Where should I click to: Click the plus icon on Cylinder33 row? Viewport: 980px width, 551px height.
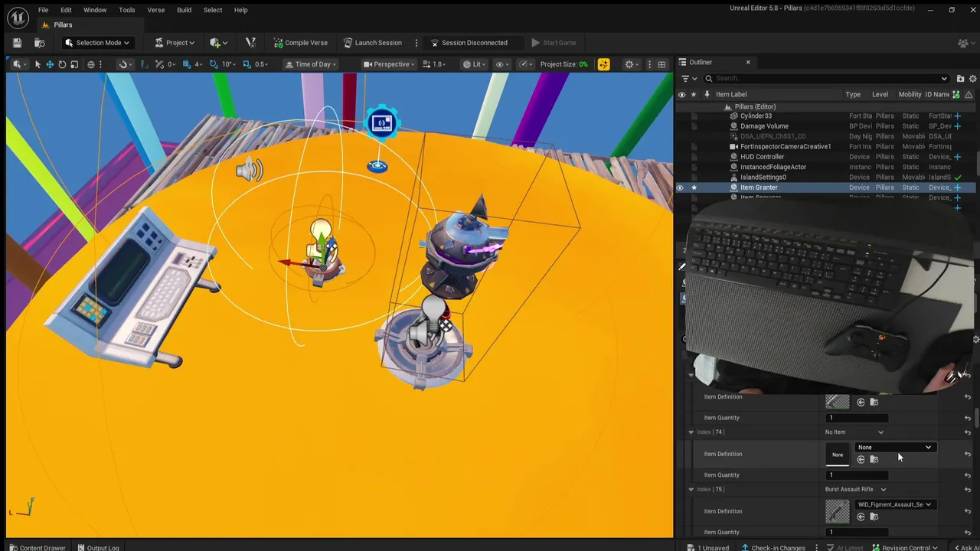[957, 116]
